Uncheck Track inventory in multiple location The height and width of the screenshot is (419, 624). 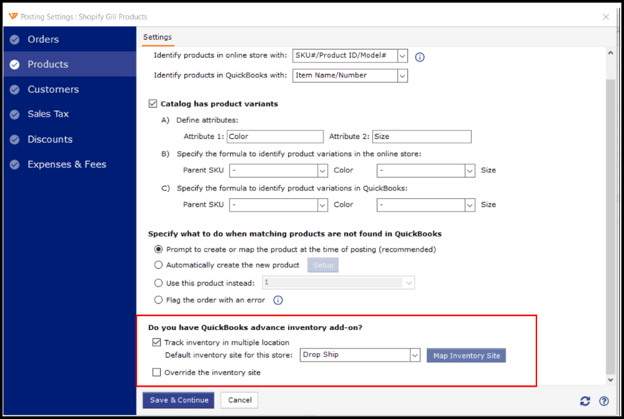tap(156, 342)
